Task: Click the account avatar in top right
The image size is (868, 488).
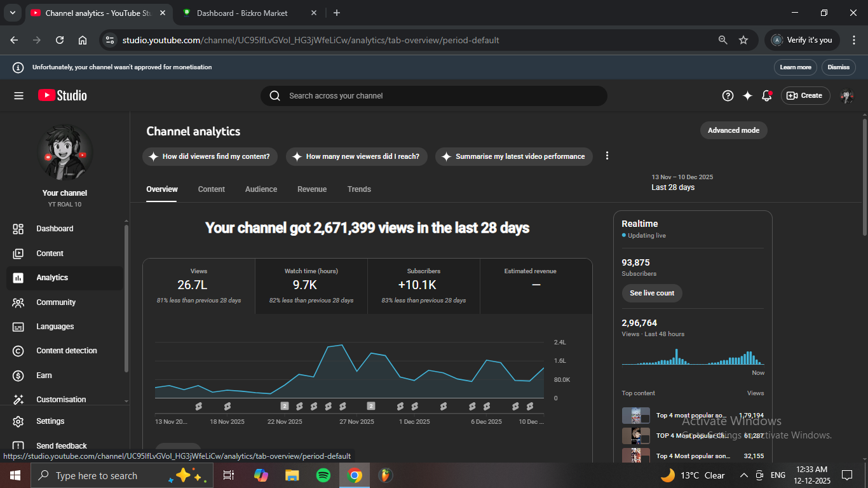Action: [x=846, y=96]
